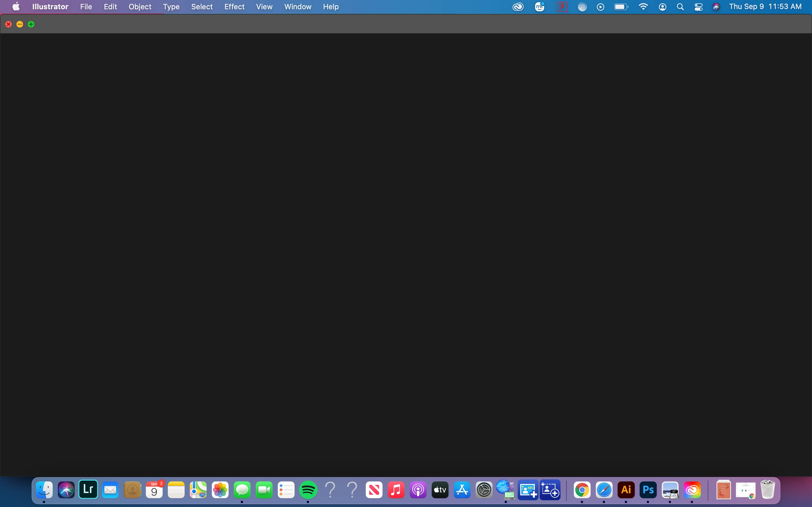
Task: Click the Wi-Fi status icon
Action: tap(643, 7)
